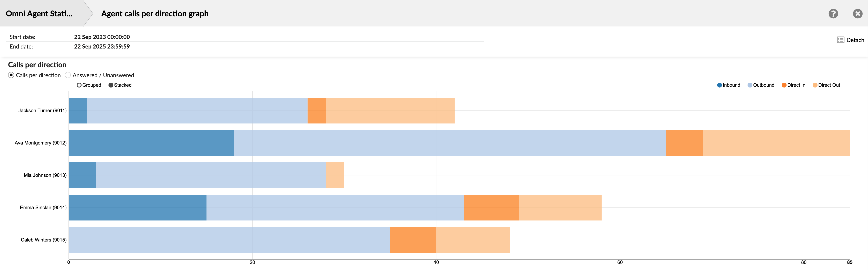This screenshot has height=270, width=868.
Task: Click Ava Montgomery's Outbound bar segment
Action: click(x=448, y=142)
